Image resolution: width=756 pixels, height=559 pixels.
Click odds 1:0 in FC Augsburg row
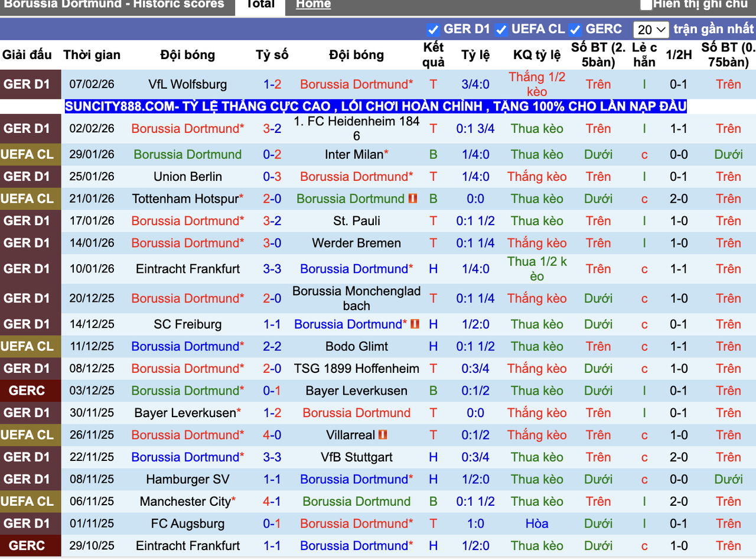click(x=475, y=524)
